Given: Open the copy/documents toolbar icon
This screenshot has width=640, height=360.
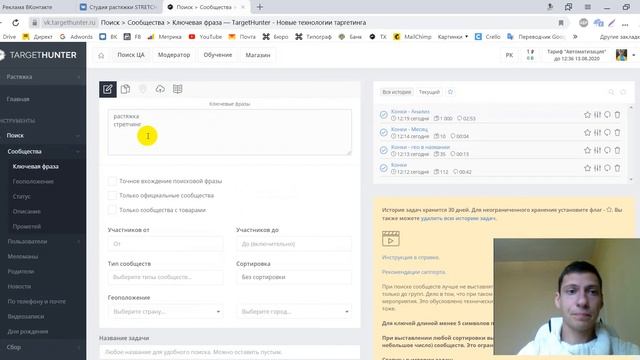Looking at the screenshot, I should click(125, 89).
